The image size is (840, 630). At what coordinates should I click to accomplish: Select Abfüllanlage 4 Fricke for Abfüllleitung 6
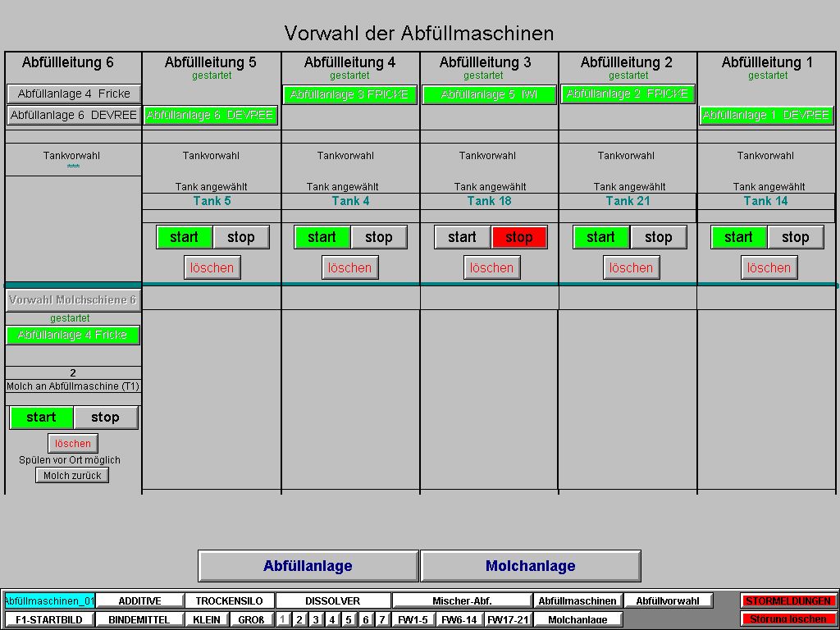74,94
